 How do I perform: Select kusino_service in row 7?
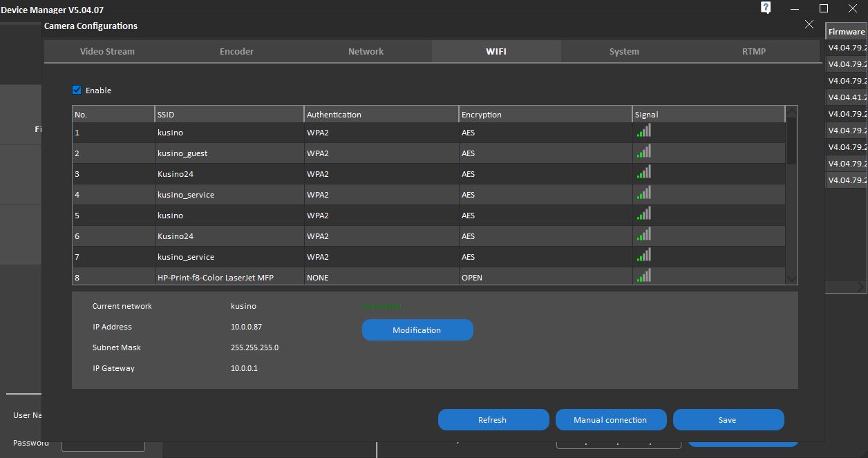coord(428,257)
